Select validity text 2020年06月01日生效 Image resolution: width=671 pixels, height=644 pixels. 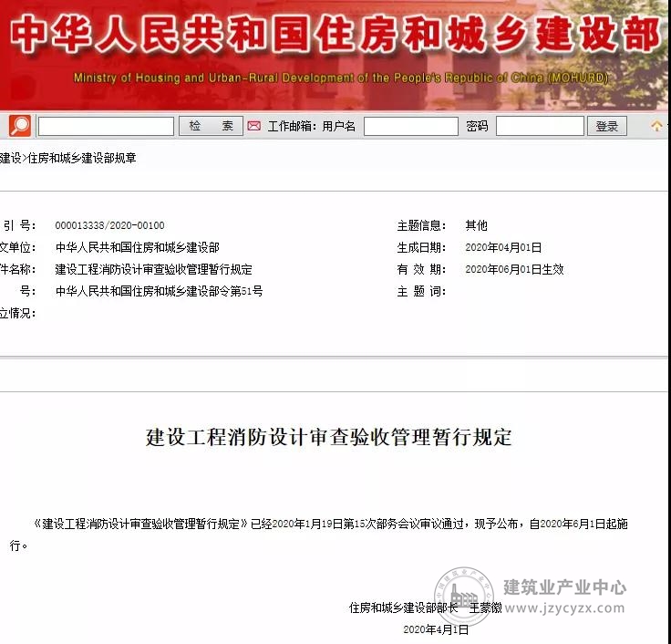[514, 269]
